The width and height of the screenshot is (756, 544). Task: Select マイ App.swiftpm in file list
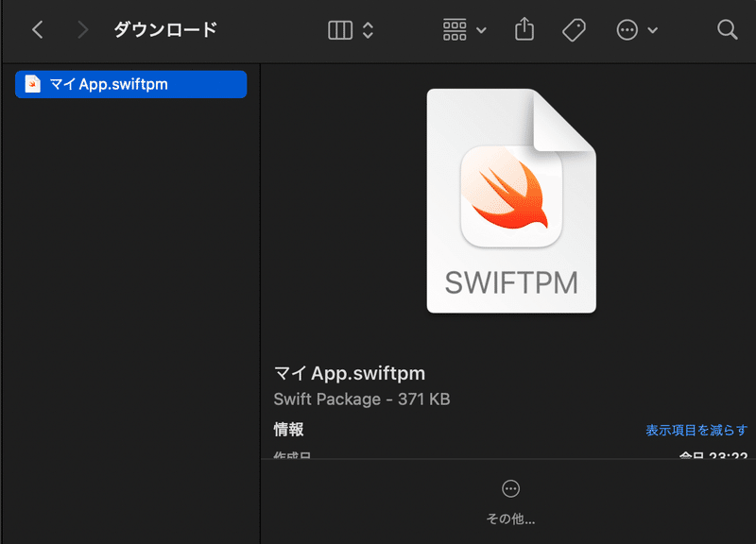pyautogui.click(x=130, y=84)
